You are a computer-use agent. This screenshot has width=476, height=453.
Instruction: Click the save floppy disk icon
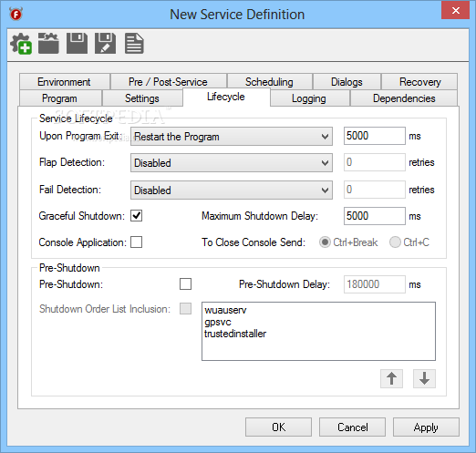point(77,44)
